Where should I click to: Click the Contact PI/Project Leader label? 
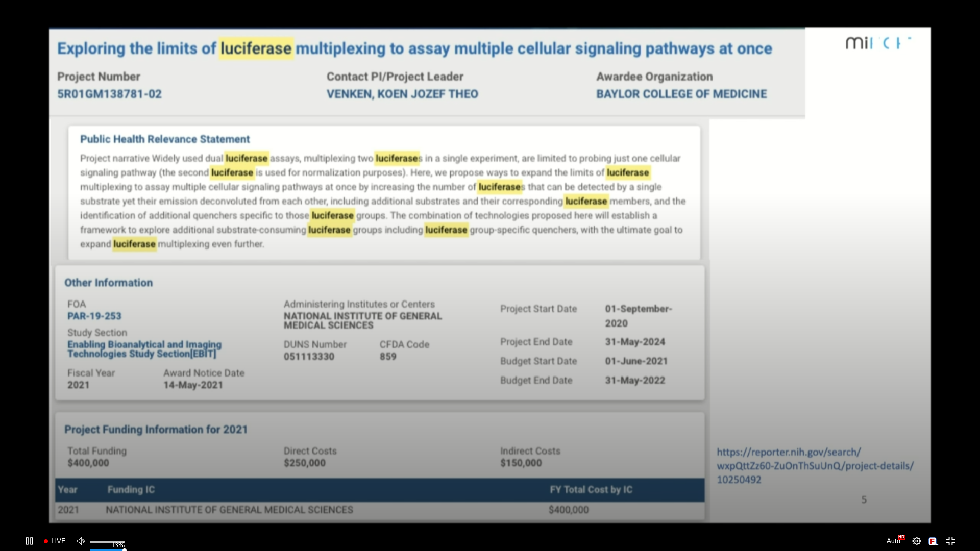(x=395, y=77)
